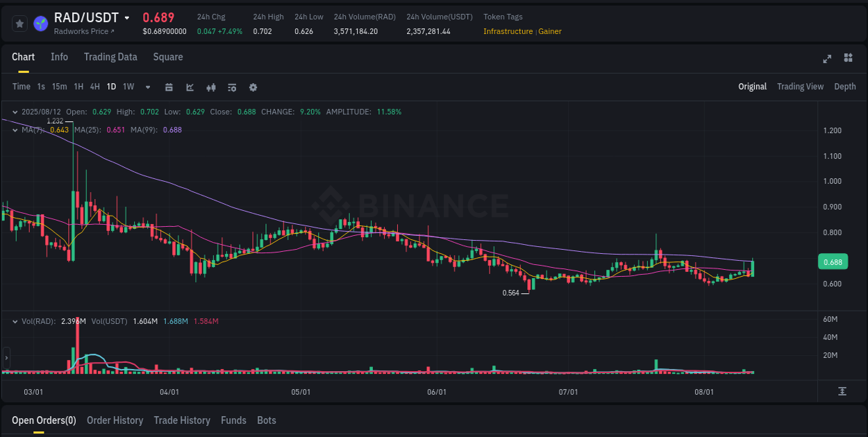Toggle the favorite star for RAD/USDT

(19, 23)
